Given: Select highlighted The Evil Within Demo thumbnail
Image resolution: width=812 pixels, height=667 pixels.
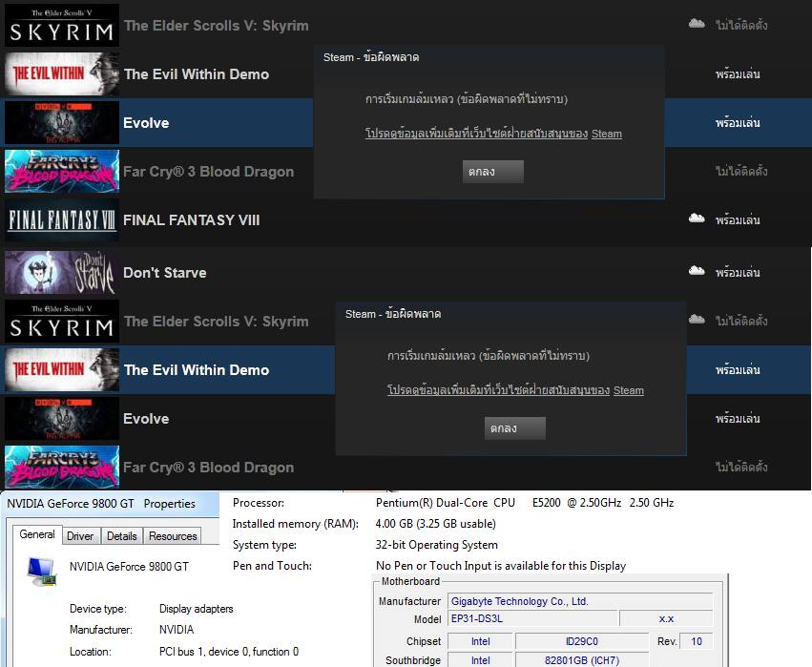Looking at the screenshot, I should coord(62,369).
